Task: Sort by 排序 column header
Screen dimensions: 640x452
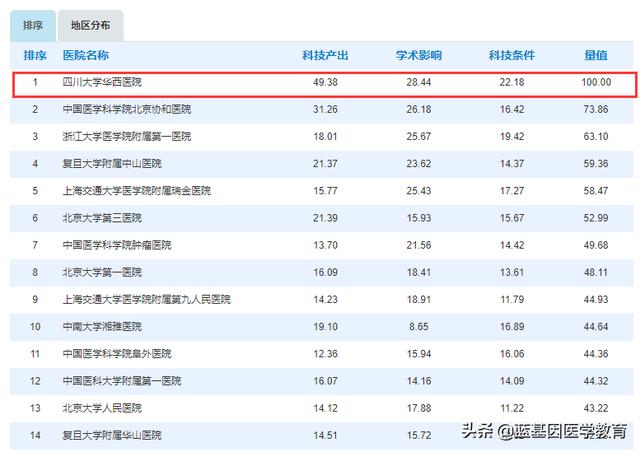Action: pyautogui.click(x=35, y=56)
